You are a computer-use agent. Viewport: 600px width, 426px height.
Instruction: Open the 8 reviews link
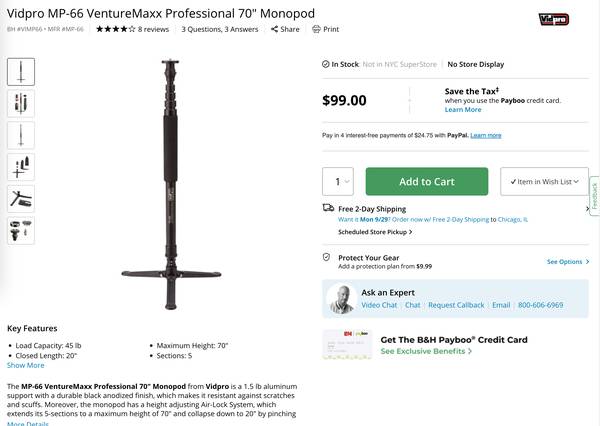point(153,29)
